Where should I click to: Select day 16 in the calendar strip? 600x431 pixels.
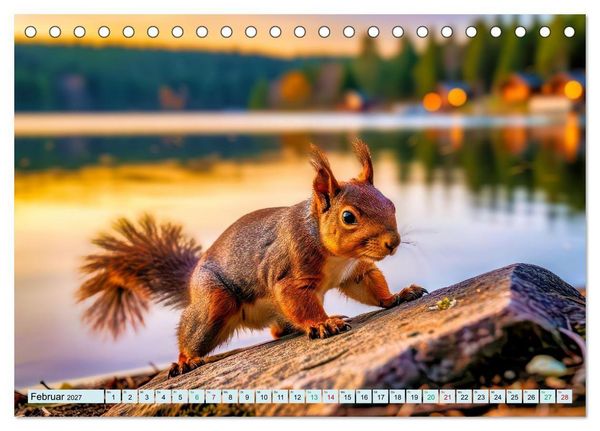point(364,397)
